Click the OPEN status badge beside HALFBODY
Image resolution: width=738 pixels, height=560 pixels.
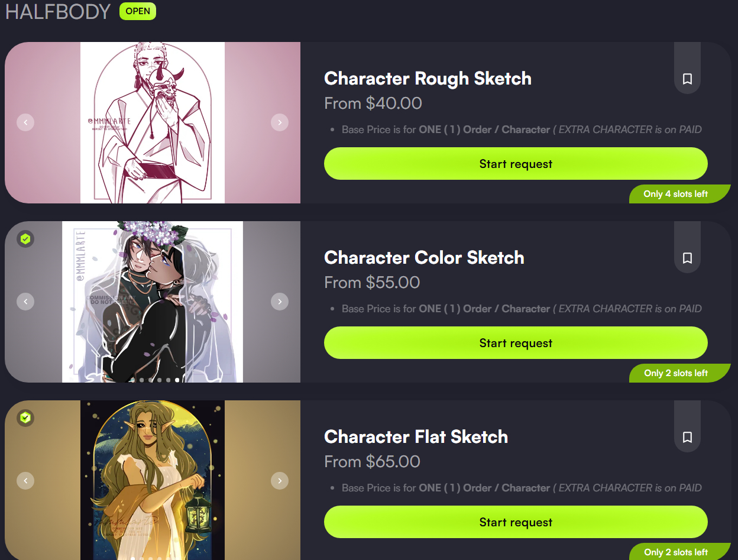point(138,11)
